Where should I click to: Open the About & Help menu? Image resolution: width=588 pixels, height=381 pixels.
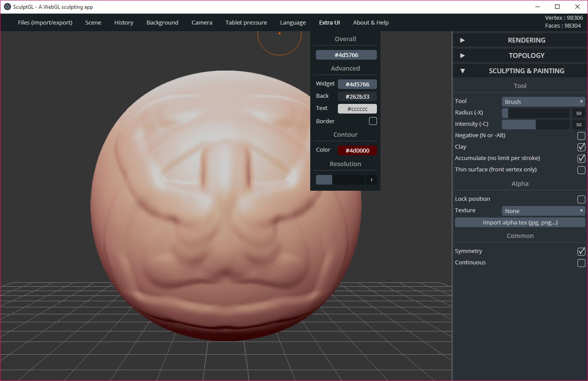(x=371, y=23)
